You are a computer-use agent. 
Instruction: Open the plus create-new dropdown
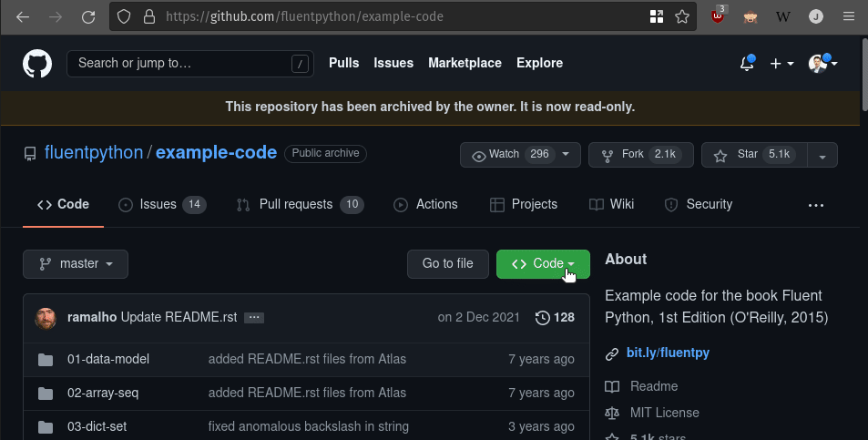[781, 64]
